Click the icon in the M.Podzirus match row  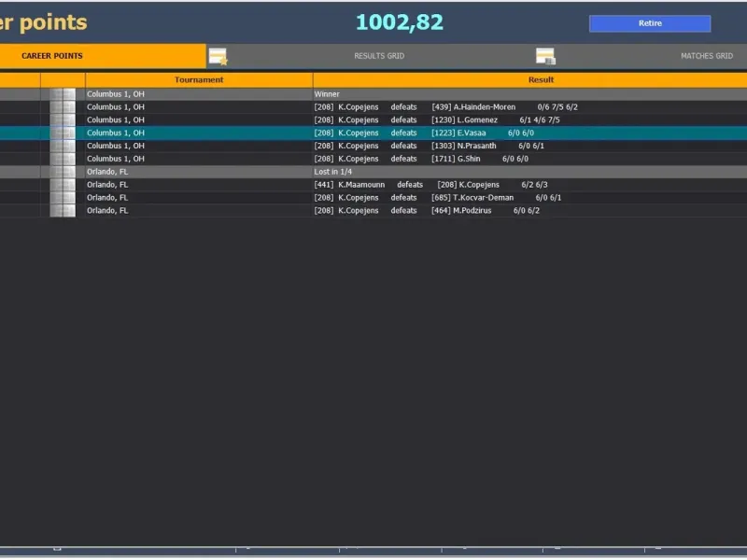pos(63,210)
